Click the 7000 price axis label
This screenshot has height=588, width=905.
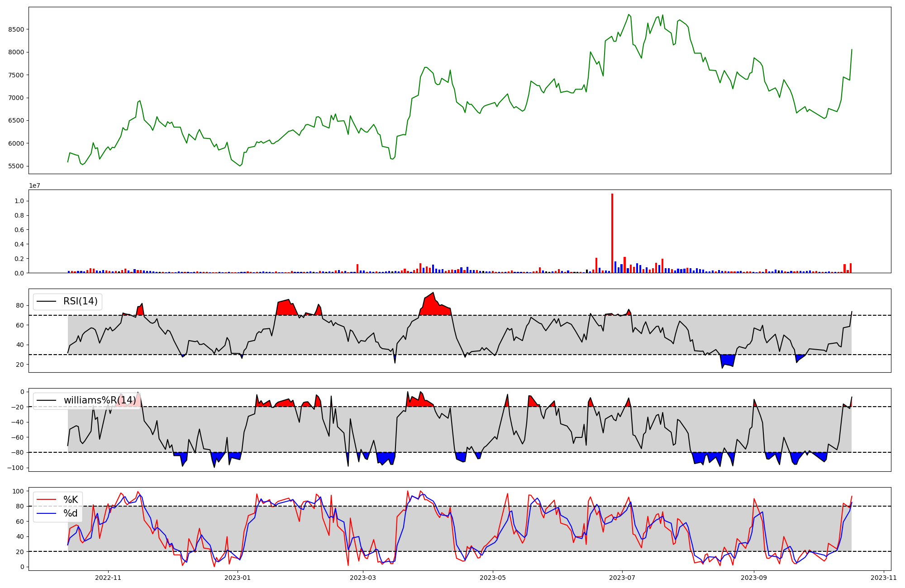pyautogui.click(x=16, y=98)
